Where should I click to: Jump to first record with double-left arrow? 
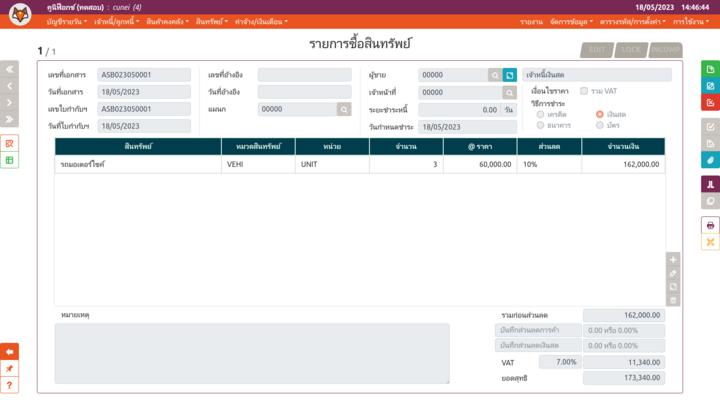[10, 69]
